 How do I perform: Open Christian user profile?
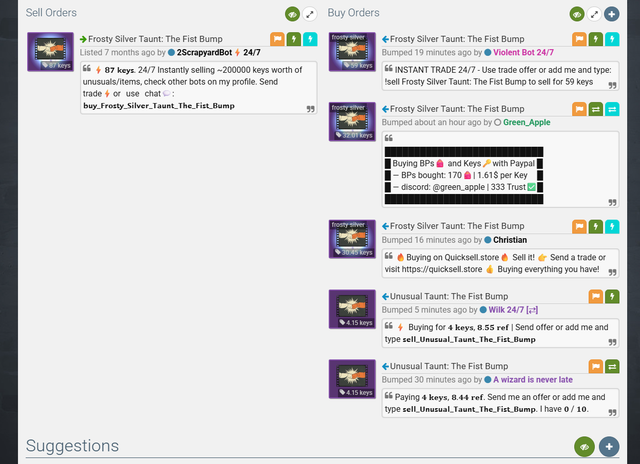[510, 240]
